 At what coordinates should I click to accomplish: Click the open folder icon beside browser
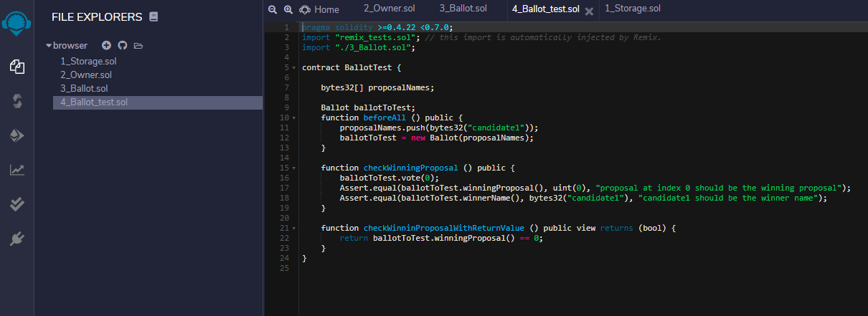tap(138, 46)
